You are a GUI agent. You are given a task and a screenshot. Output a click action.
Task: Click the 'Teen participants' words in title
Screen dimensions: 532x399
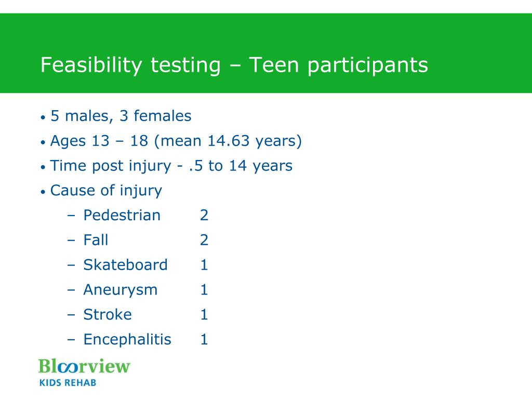tap(339, 65)
